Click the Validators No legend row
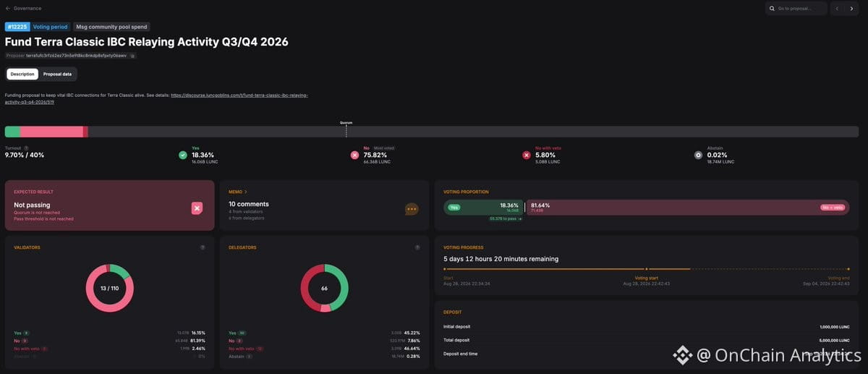The width and height of the screenshot is (868, 374). click(109, 341)
